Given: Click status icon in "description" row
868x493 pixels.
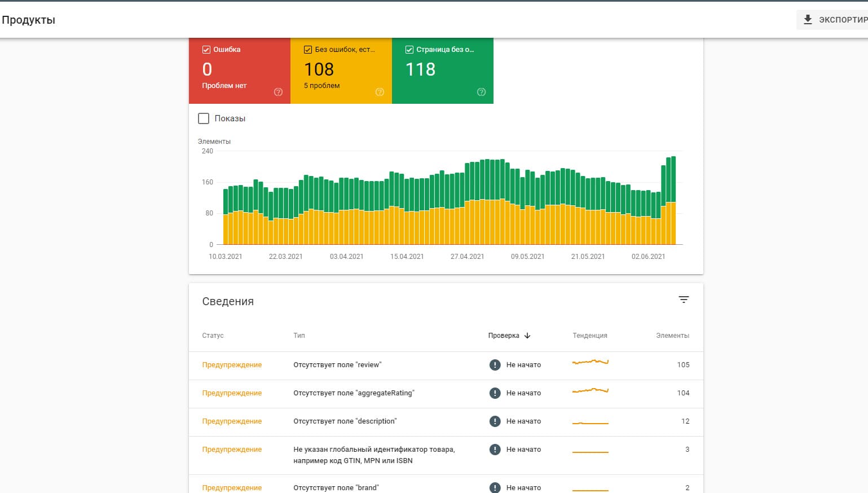Looking at the screenshot, I should (x=495, y=421).
